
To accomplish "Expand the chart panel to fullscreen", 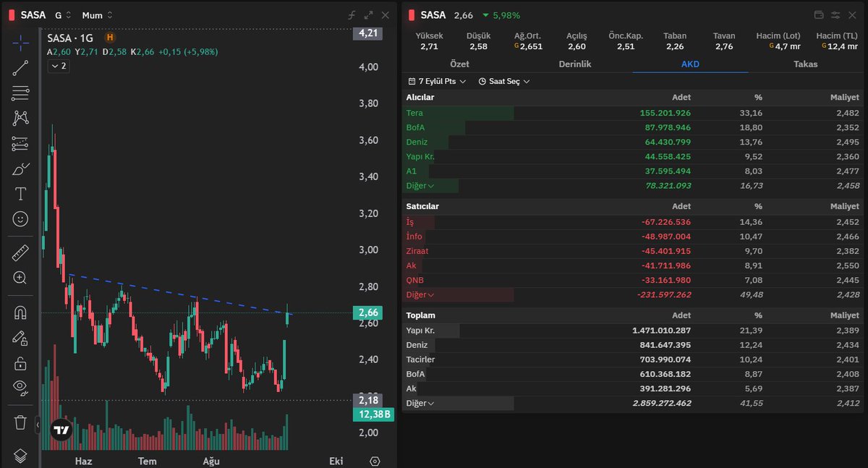I will click(x=368, y=14).
